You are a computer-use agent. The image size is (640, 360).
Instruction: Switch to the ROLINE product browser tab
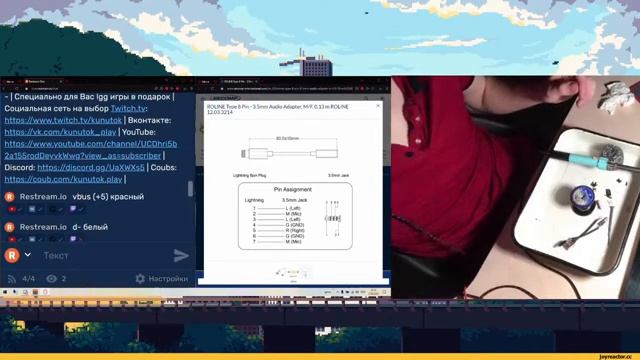coord(239,82)
